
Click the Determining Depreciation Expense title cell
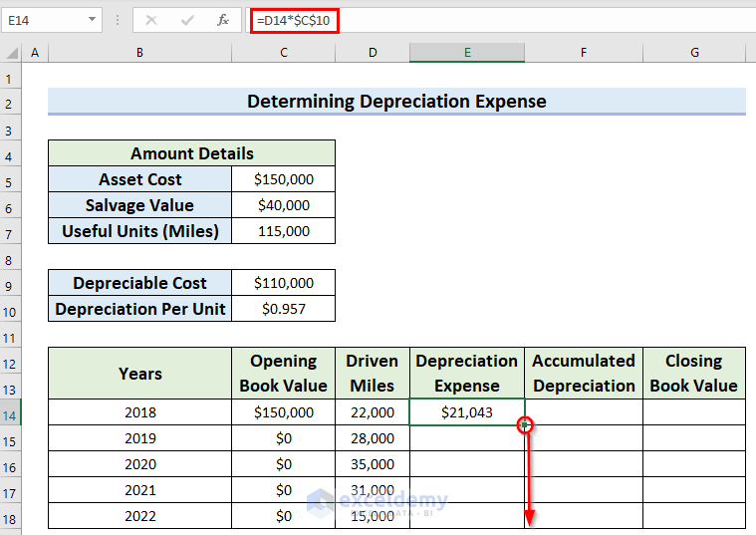click(396, 102)
